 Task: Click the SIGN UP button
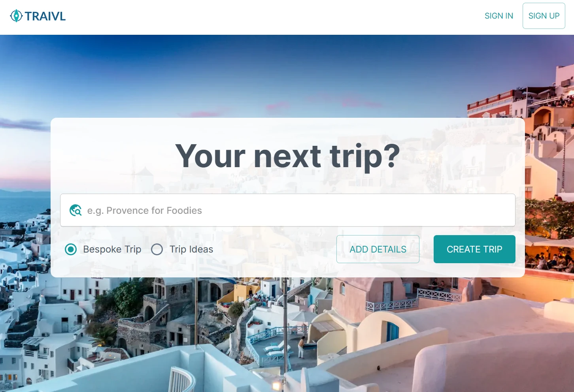pos(544,16)
